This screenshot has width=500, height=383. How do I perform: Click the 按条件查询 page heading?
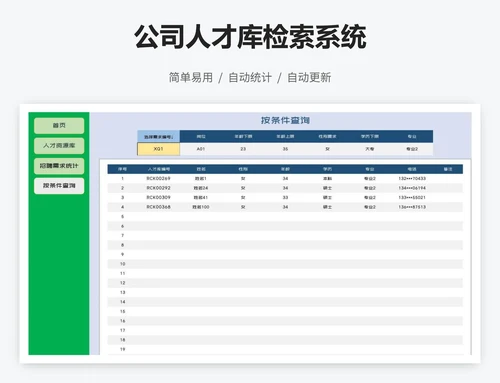coord(285,120)
